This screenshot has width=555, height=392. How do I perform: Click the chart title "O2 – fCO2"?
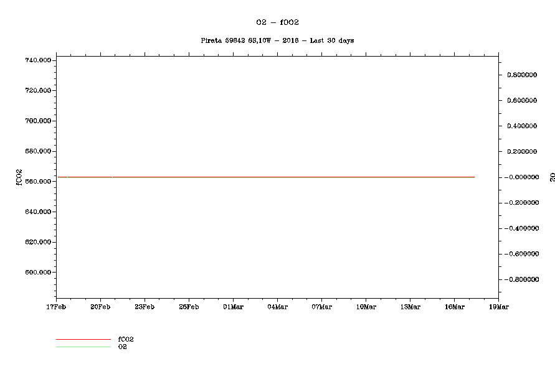(277, 22)
